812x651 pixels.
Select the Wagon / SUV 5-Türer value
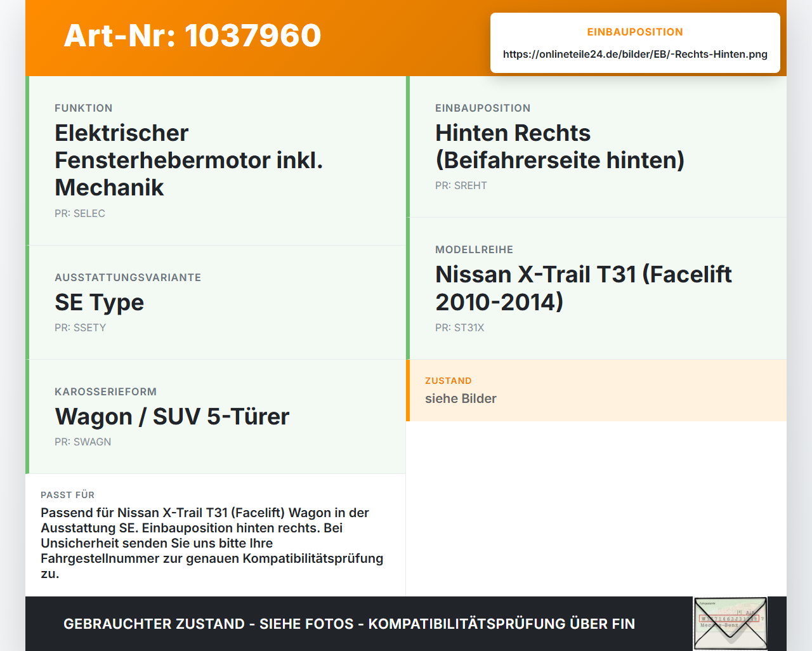(173, 417)
